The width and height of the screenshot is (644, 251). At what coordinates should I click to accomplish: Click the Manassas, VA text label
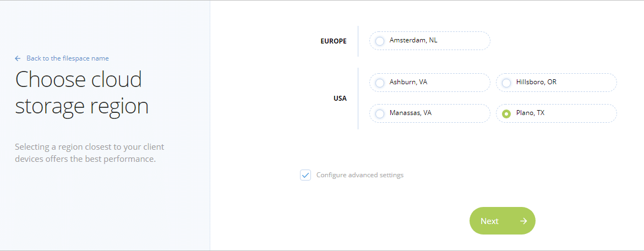coord(410,112)
